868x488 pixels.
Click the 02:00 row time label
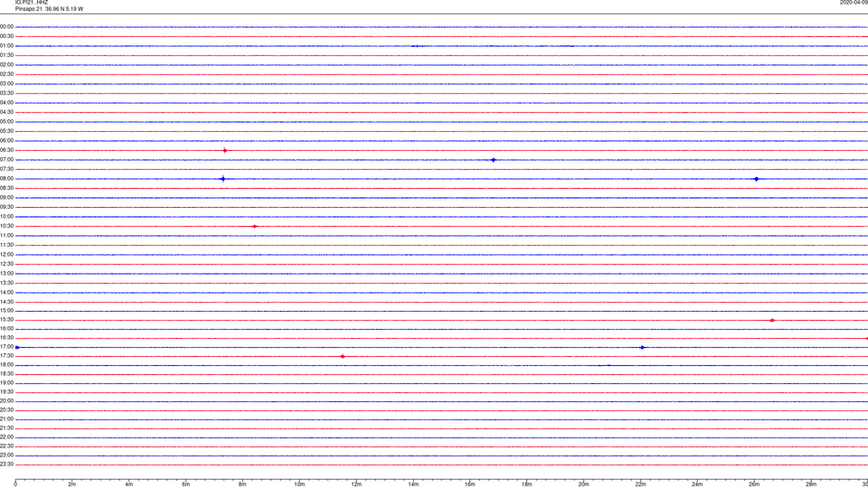tap(6, 65)
